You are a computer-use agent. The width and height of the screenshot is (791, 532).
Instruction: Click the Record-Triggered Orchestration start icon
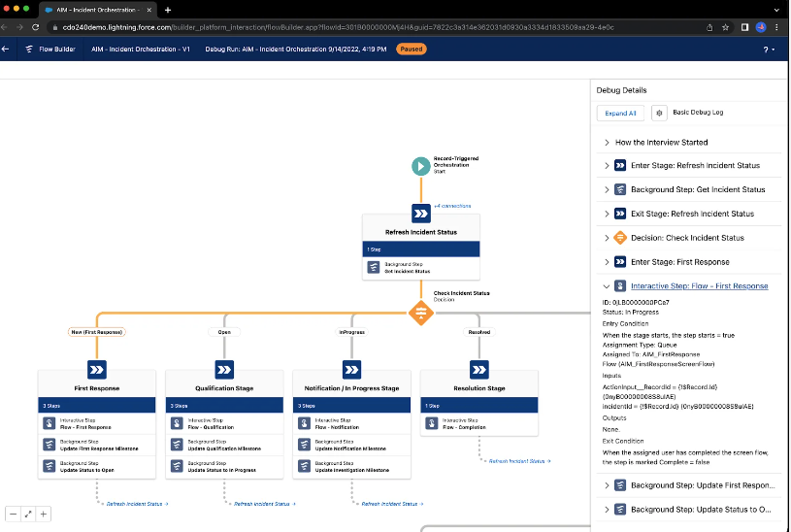(x=420, y=166)
